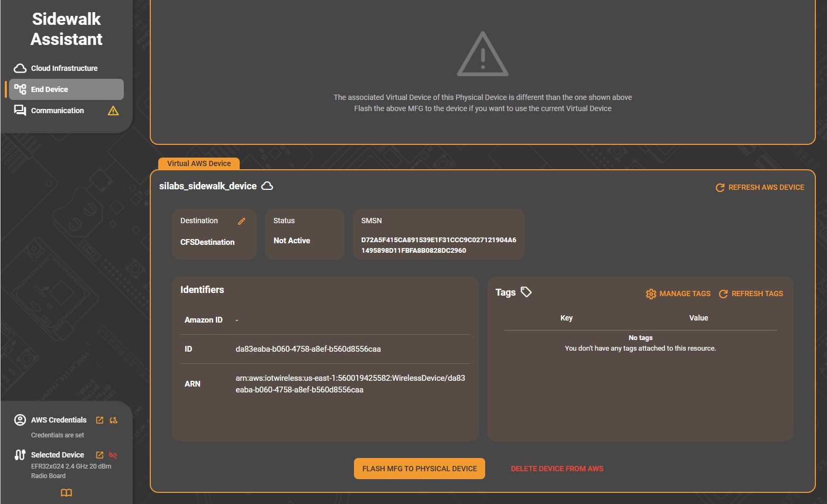Click the SMSN value text
Screen dimensions: 827x504
(438, 245)
